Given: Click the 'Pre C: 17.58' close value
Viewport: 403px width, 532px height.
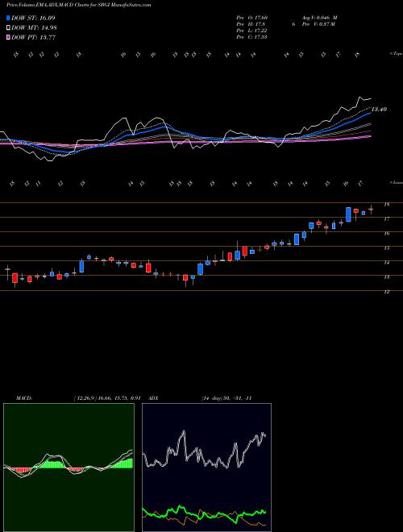Looking at the screenshot, I should click(251, 37).
